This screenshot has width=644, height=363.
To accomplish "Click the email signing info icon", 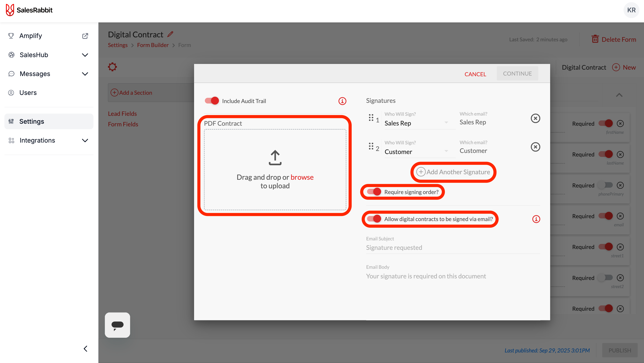I will pyautogui.click(x=536, y=219).
